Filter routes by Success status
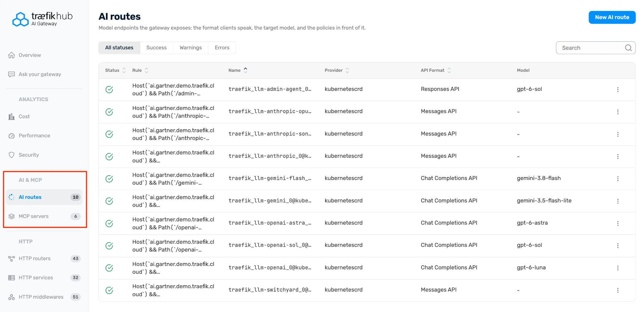The image size is (644, 312). click(156, 48)
